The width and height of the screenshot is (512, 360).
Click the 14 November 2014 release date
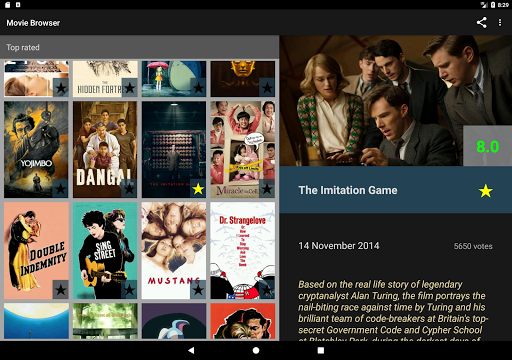(x=339, y=246)
